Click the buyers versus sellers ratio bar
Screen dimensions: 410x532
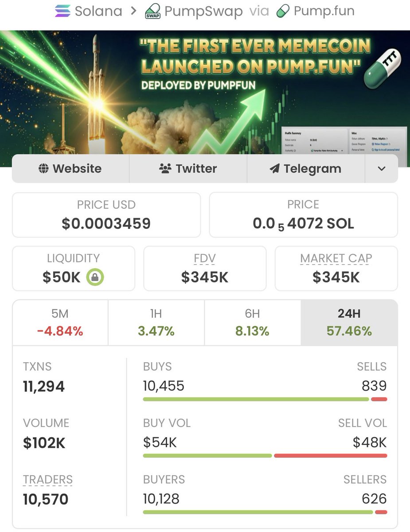click(265, 512)
